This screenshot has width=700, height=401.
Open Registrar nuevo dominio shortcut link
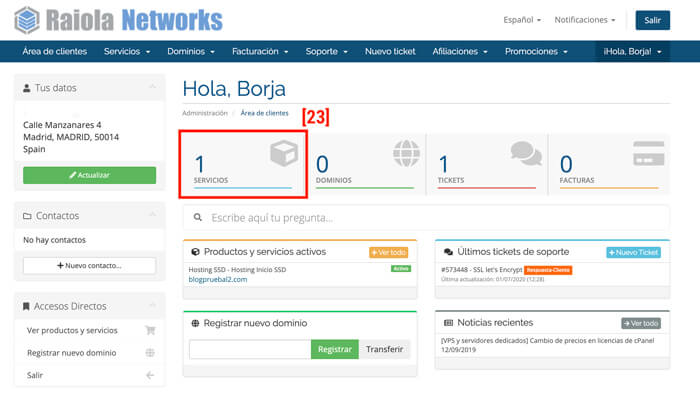click(71, 353)
